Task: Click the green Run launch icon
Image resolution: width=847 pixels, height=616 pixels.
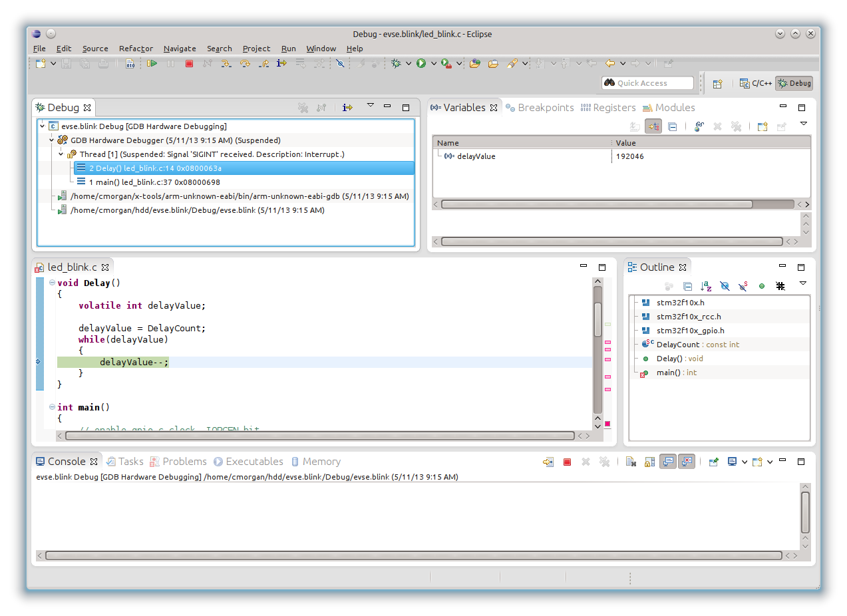Action: click(421, 63)
